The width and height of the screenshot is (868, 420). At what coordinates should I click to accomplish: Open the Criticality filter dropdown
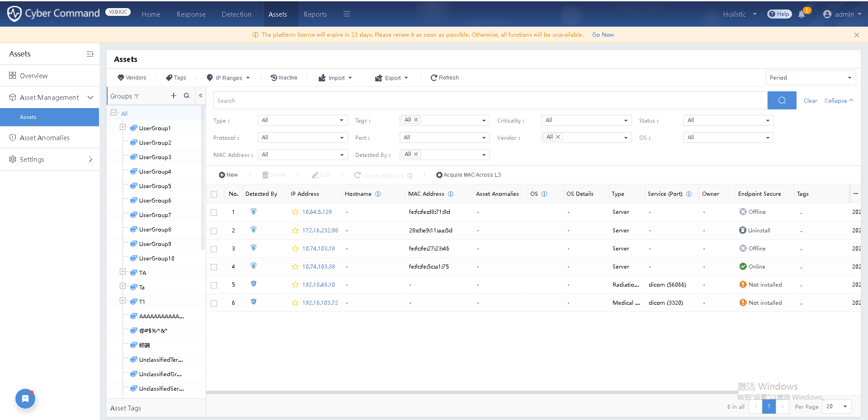(x=586, y=120)
